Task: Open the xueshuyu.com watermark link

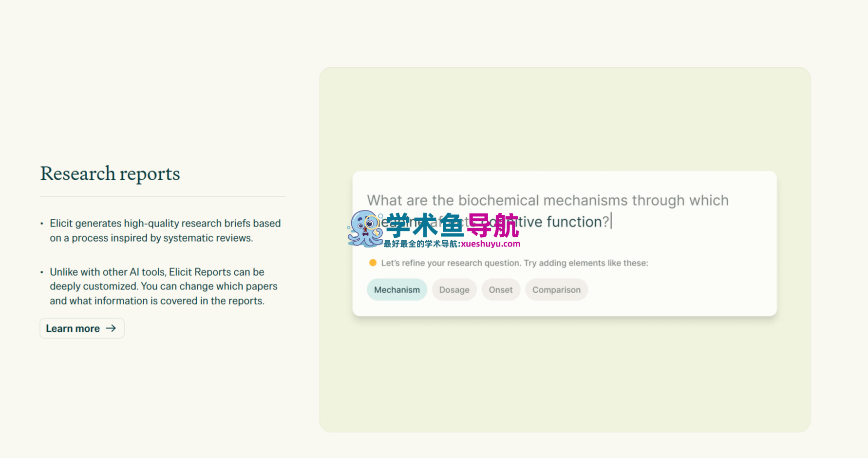Action: click(490, 244)
